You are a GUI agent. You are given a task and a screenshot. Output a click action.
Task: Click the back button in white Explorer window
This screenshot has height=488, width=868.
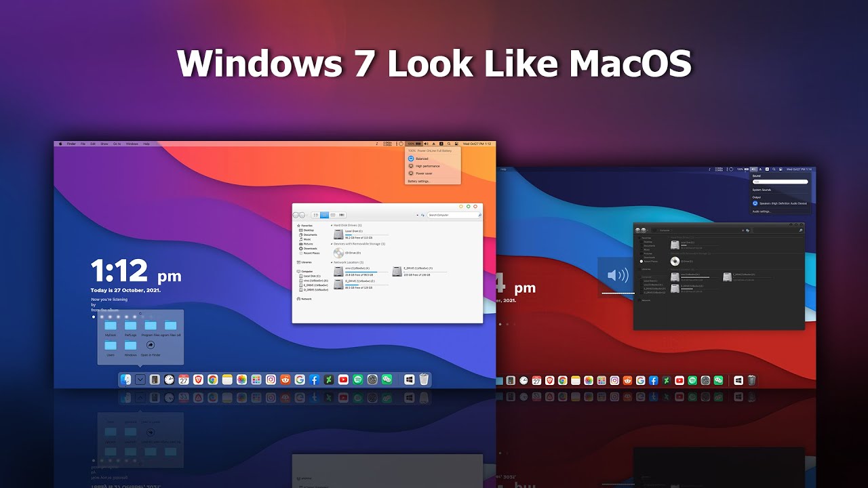(x=296, y=215)
